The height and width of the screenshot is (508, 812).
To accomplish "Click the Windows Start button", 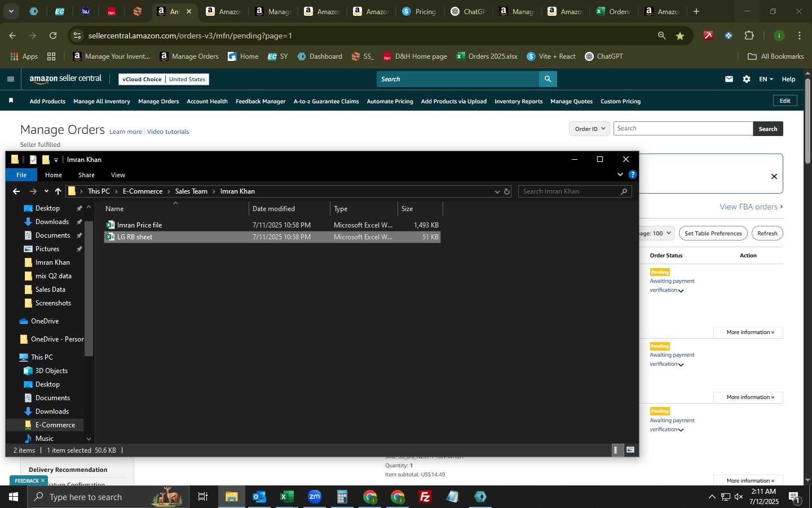I will pyautogui.click(x=14, y=497).
